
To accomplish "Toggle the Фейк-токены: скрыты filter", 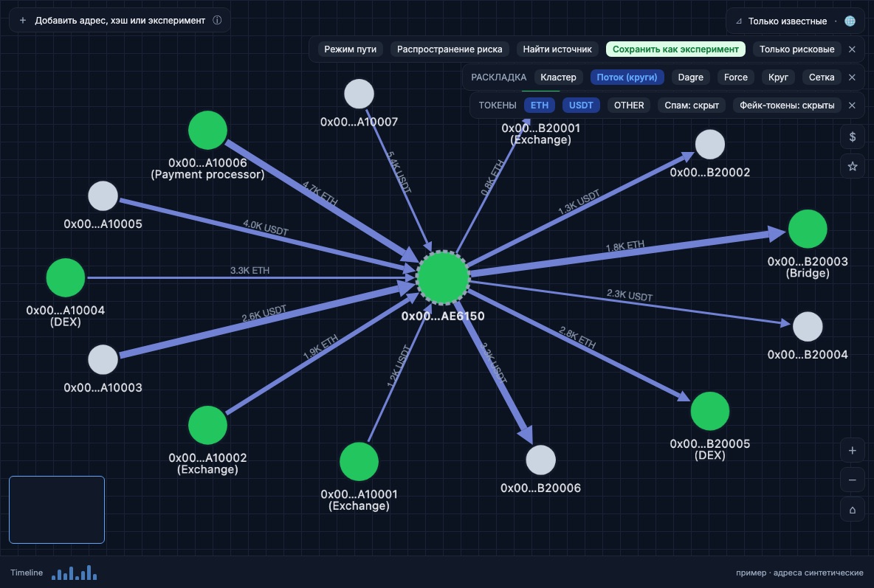I will 786,105.
